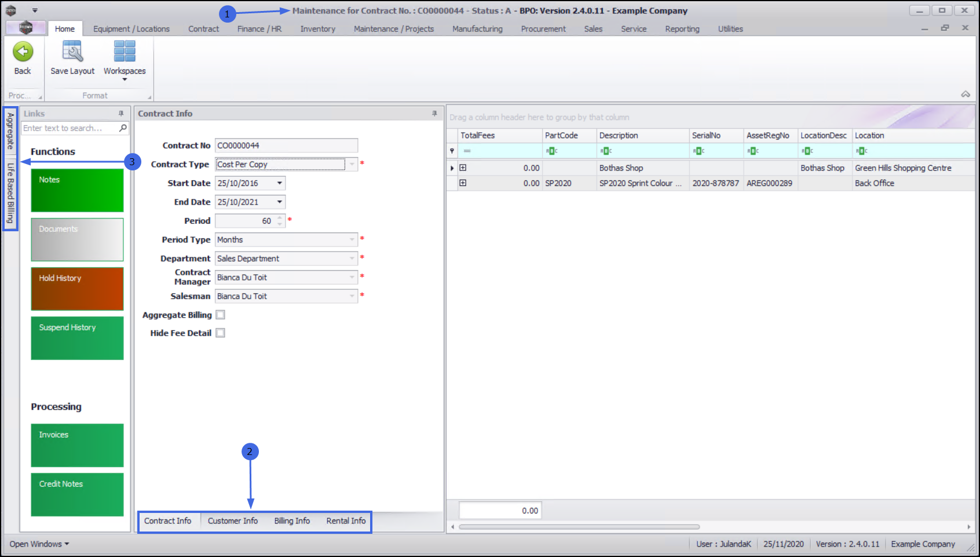The image size is (980, 557).
Task: Open the Service ribbon tab
Action: tap(634, 29)
